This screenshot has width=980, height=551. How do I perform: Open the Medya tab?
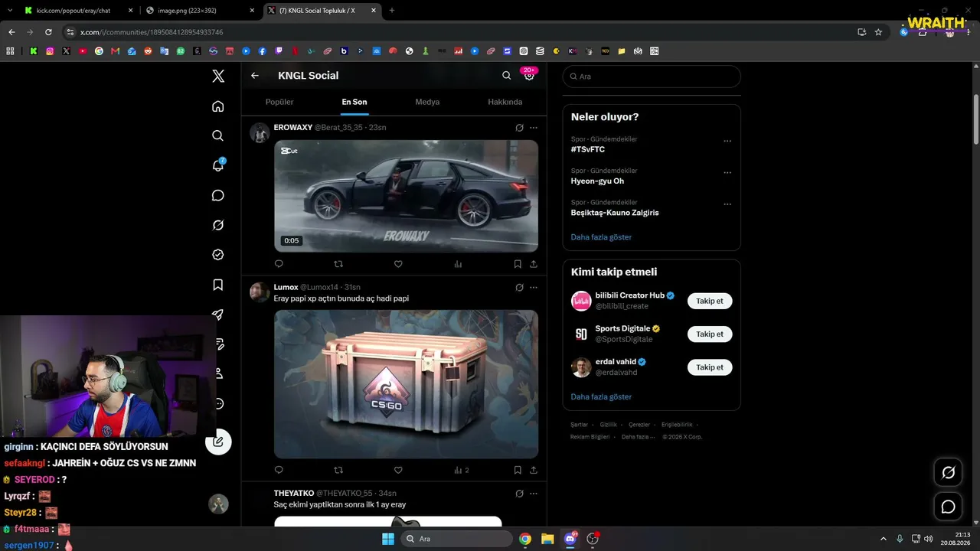tap(427, 102)
